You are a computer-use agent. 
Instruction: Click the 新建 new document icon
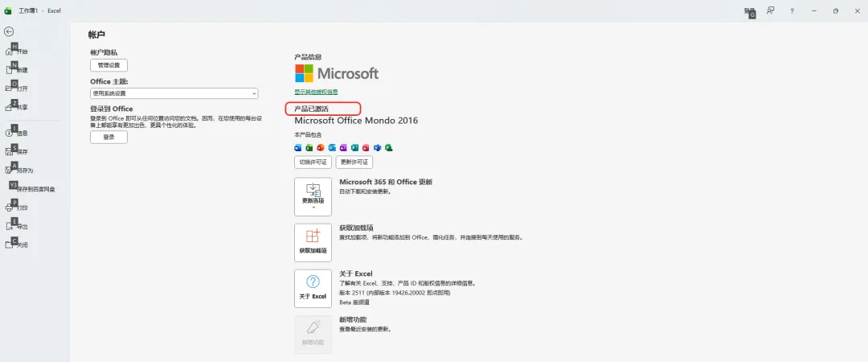click(9, 70)
